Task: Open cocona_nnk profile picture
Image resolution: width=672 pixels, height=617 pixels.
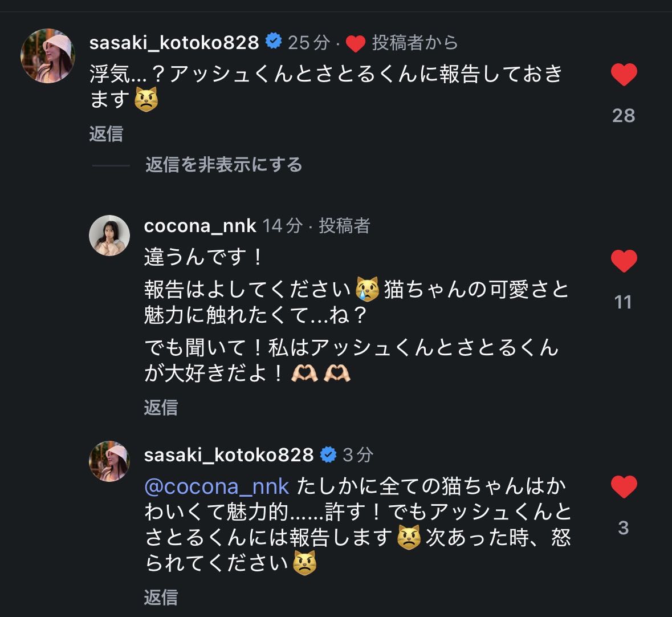Action: 109,236
